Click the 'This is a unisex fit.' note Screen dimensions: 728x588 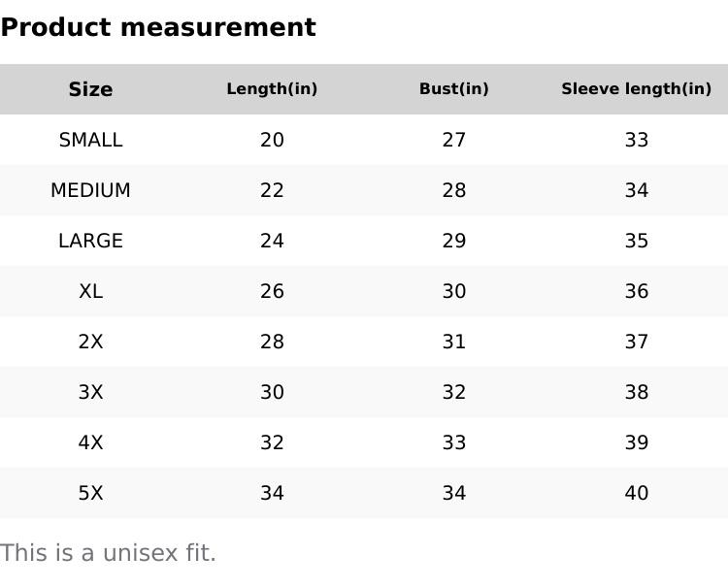108,553
